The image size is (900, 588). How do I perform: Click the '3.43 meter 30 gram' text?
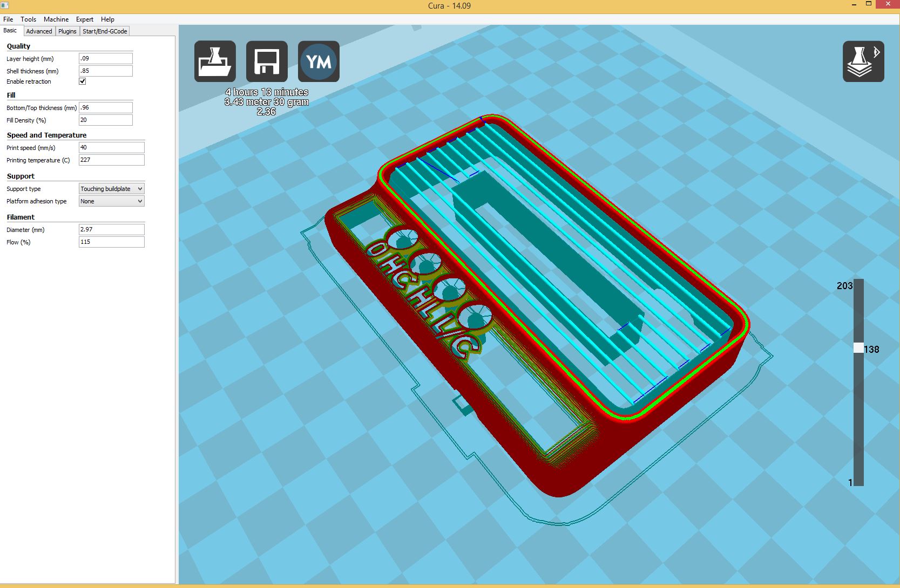(267, 102)
